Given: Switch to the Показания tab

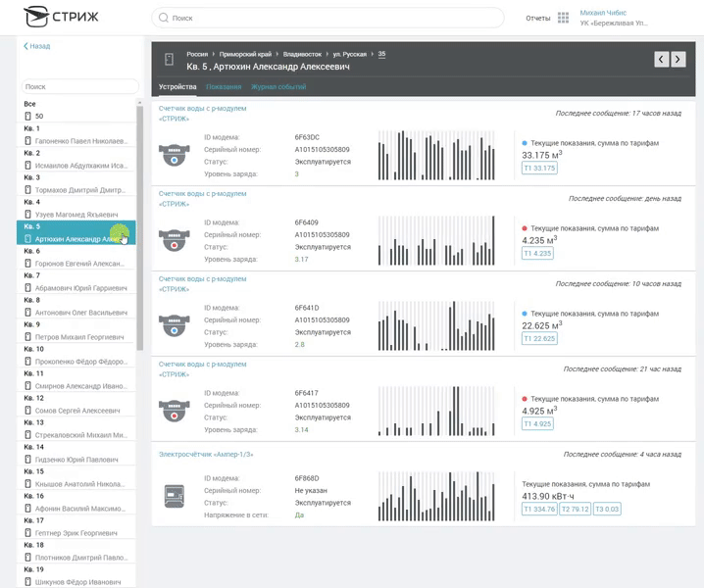Looking at the screenshot, I should click(x=224, y=86).
